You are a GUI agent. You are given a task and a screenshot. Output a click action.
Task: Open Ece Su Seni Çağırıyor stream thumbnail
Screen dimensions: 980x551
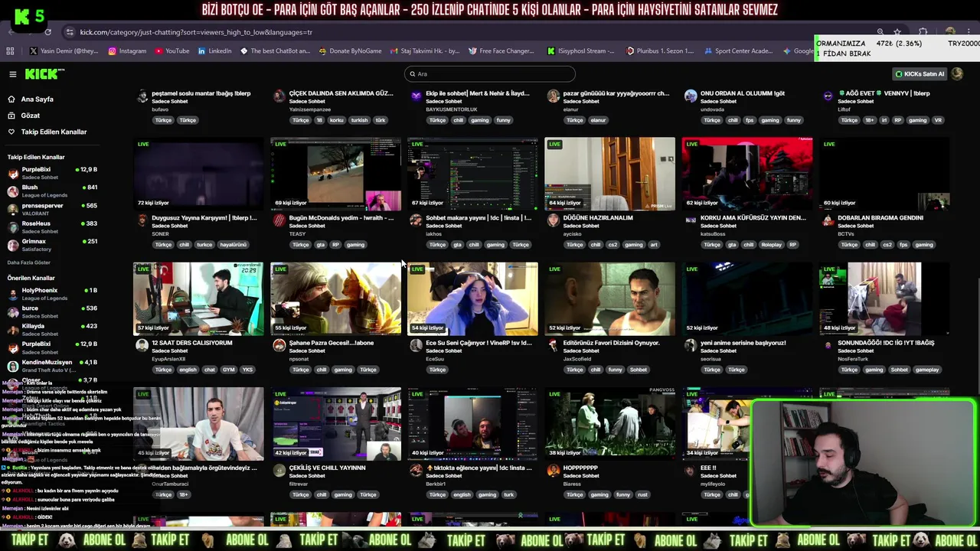pos(472,298)
